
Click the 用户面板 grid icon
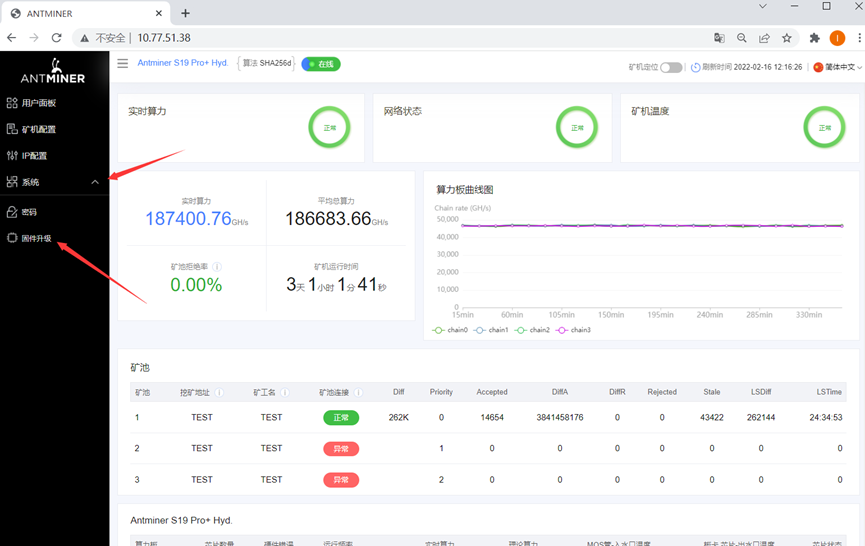(x=12, y=103)
